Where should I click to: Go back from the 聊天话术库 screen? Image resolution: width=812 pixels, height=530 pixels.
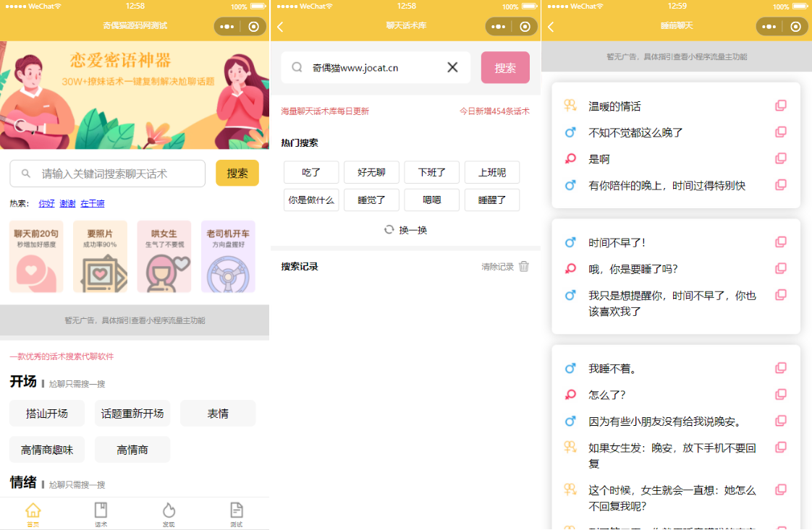(280, 27)
